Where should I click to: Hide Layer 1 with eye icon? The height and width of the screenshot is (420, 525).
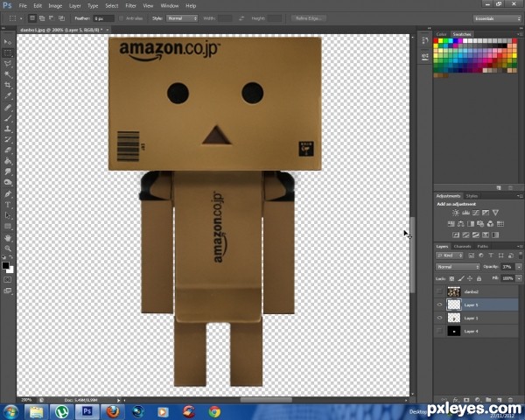[x=439, y=318]
